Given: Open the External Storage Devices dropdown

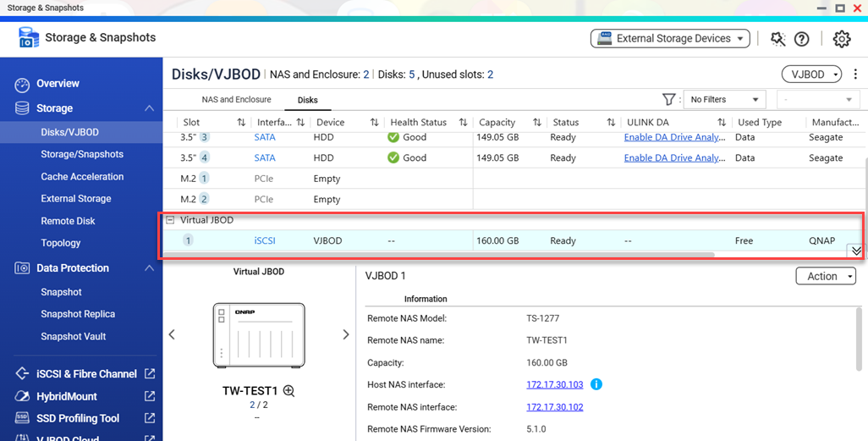Looking at the screenshot, I should [x=670, y=39].
